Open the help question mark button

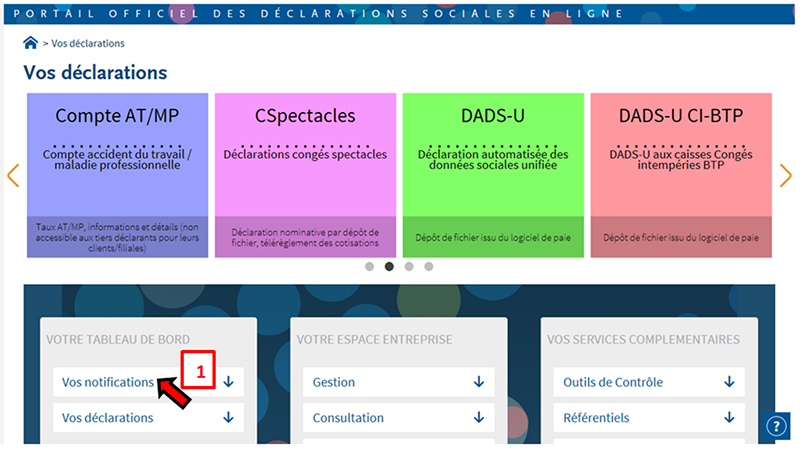coord(776,426)
